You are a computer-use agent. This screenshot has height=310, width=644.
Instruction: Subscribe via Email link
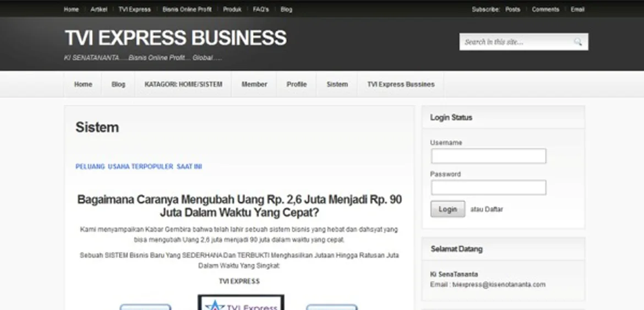(x=577, y=9)
